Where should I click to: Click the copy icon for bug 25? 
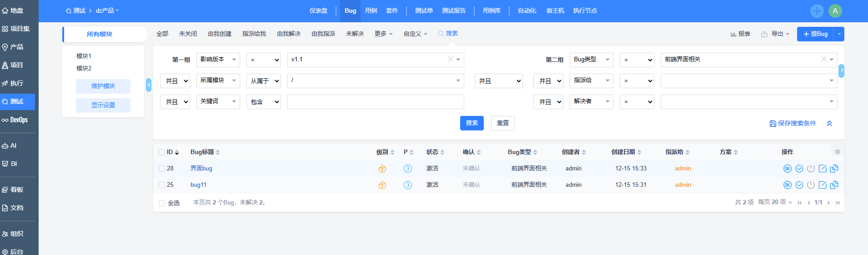(834, 185)
